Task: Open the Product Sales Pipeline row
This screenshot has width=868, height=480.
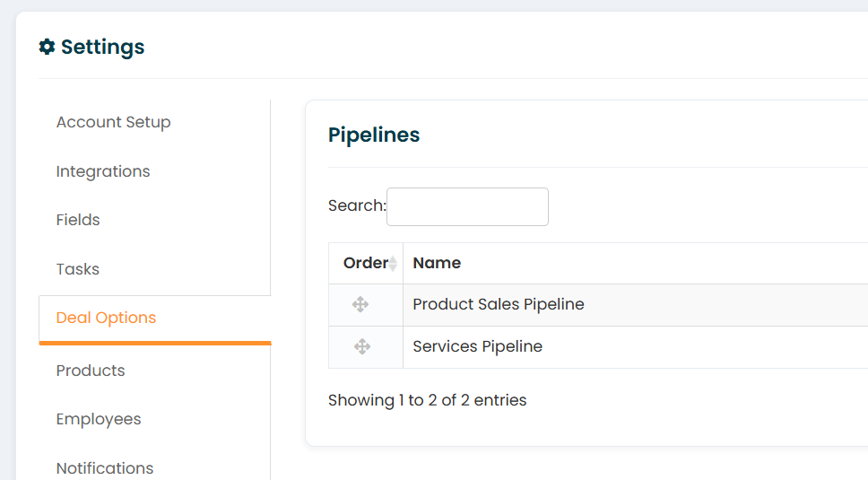Action: (x=598, y=304)
